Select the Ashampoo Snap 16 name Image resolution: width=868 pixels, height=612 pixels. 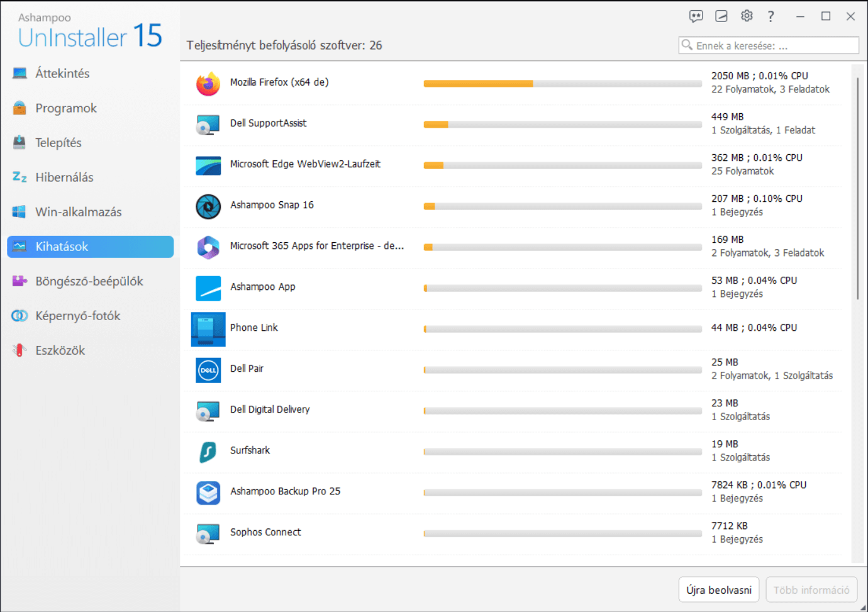tap(272, 205)
